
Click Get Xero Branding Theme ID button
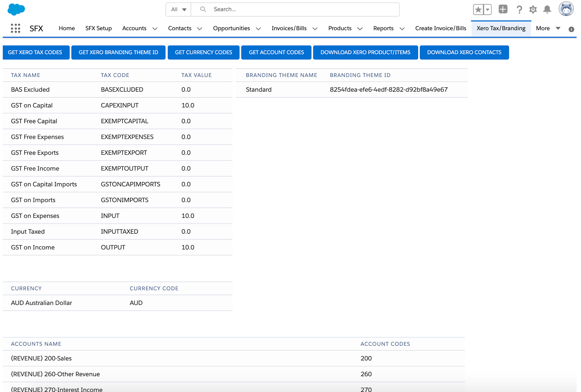[x=118, y=52]
